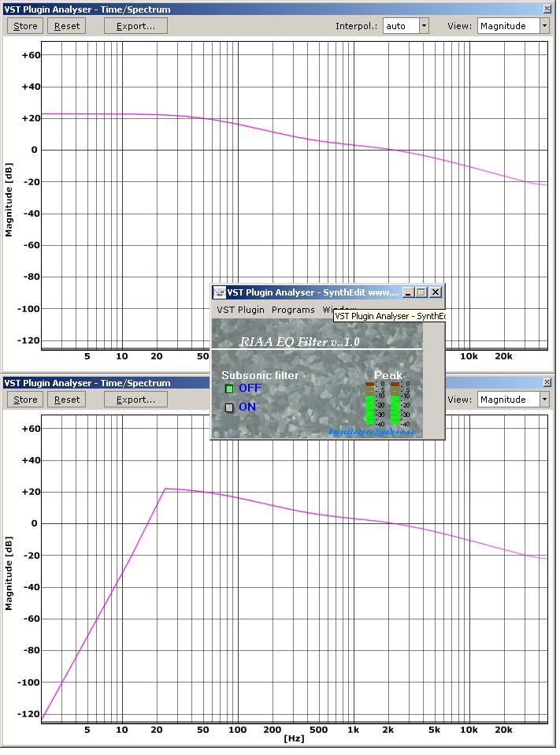Open the upper window View dropdown arrow

tap(544, 26)
